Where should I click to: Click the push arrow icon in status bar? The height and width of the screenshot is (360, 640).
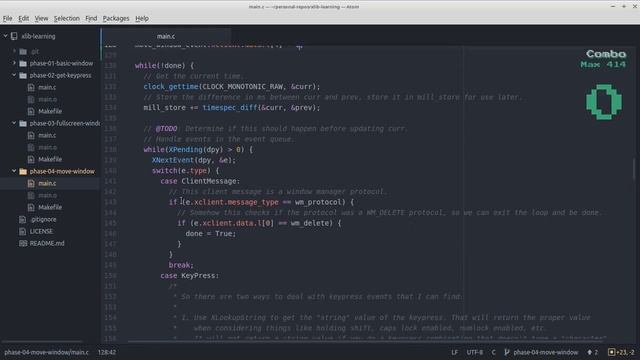click(589, 352)
